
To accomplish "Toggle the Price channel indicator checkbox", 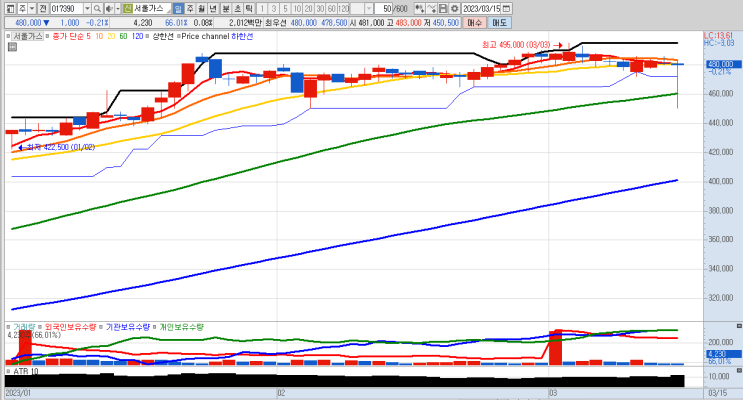I will click(179, 36).
